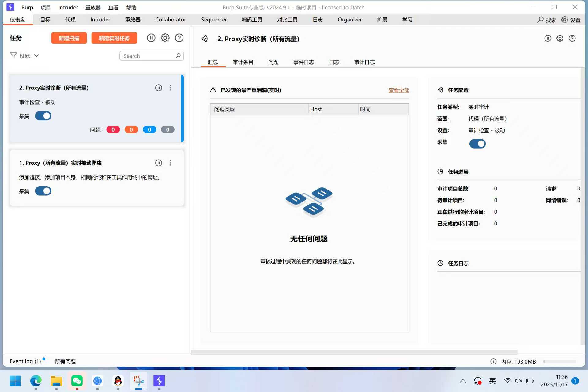Open three-dot menu for 实时被动爬虫 task

[171, 163]
